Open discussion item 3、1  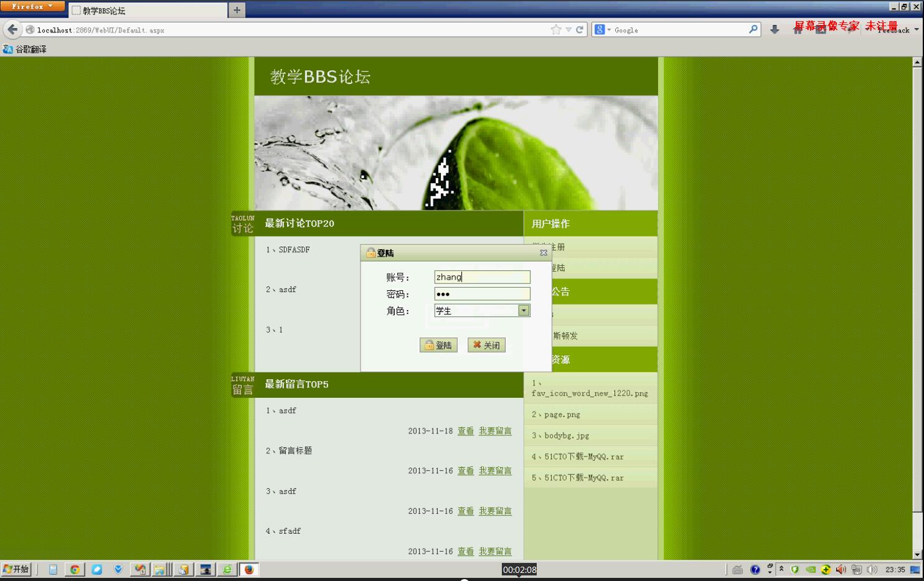275,330
